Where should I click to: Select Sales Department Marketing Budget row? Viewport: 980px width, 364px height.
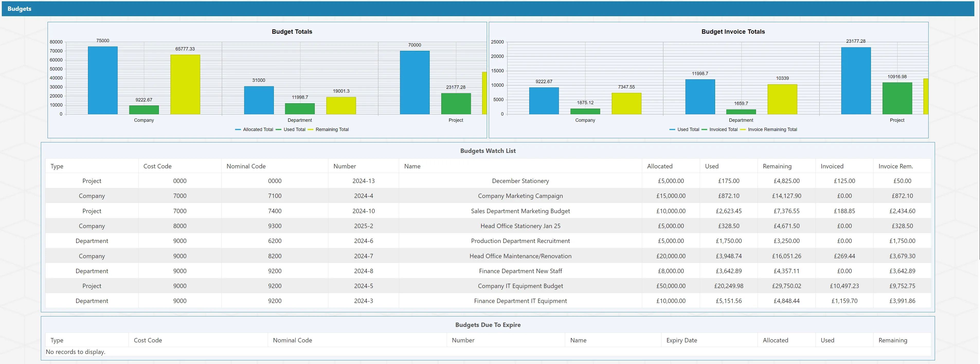point(488,211)
